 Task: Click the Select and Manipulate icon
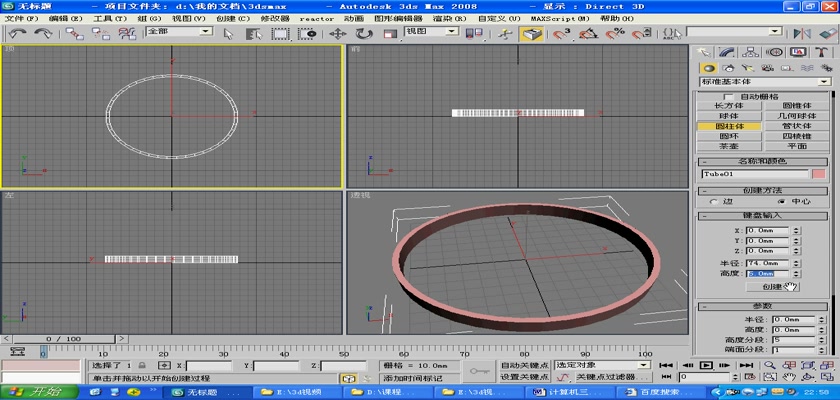point(505,34)
